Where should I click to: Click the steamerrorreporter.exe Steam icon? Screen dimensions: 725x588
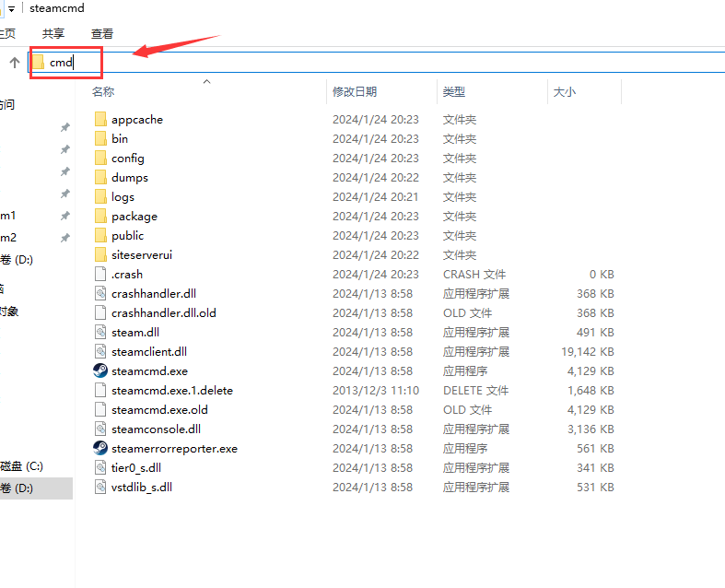[x=100, y=448]
